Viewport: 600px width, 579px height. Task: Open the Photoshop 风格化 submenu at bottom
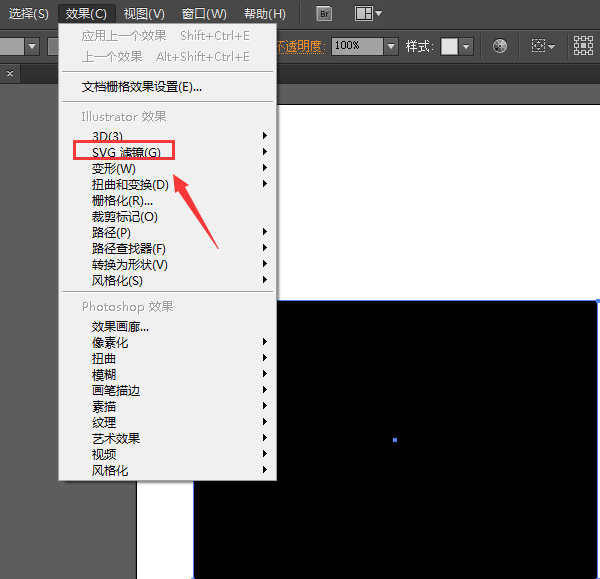[x=168, y=470]
